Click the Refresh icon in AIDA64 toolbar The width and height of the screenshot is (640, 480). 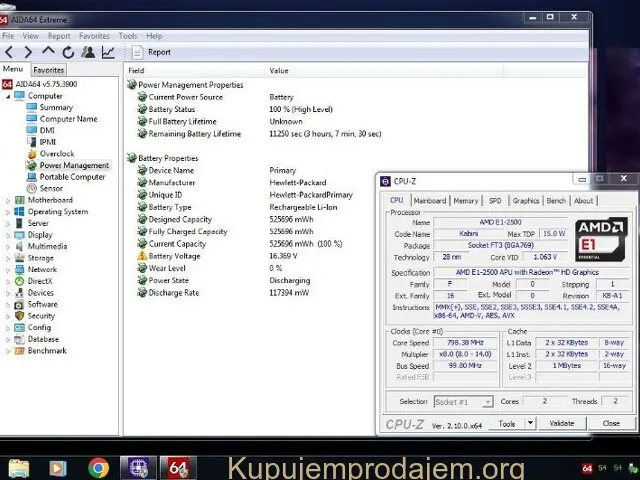68,52
